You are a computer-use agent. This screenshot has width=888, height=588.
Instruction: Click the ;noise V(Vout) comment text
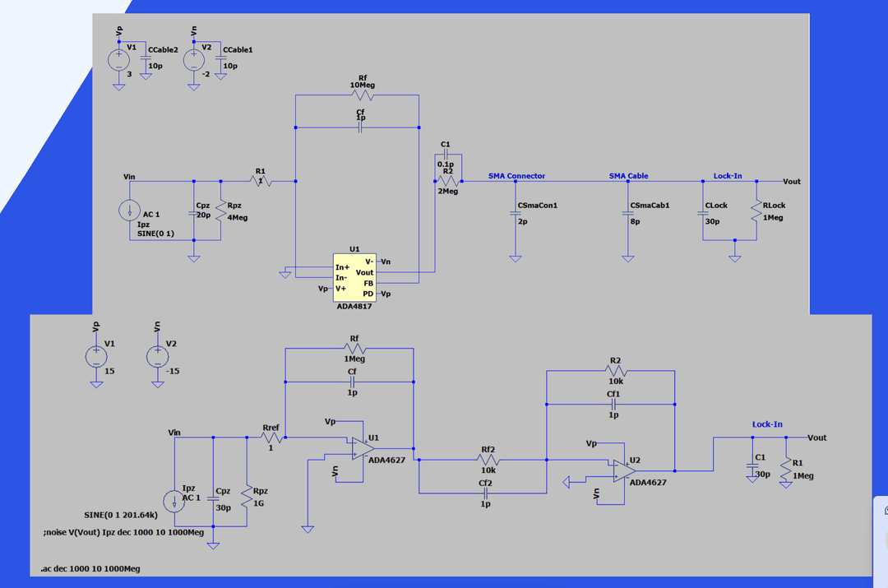[123, 532]
